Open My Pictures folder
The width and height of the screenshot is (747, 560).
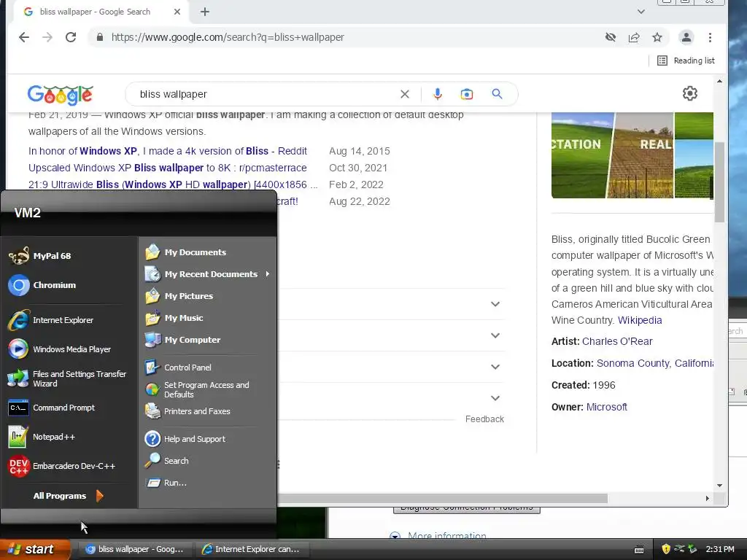pos(179,296)
